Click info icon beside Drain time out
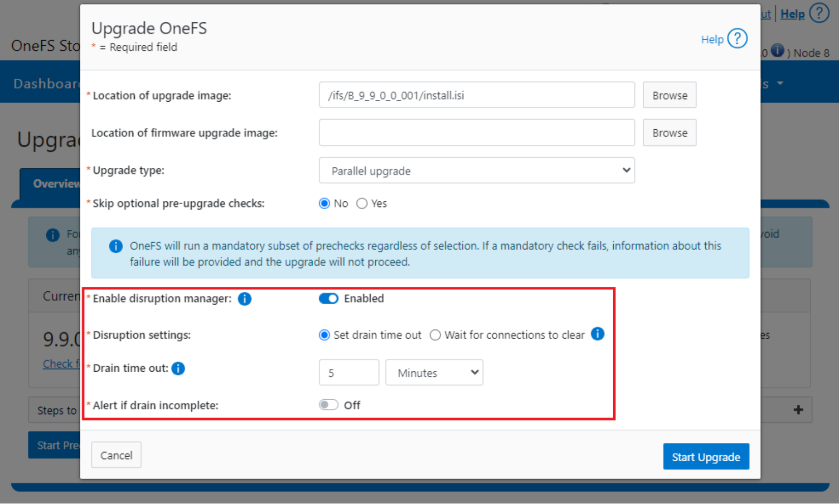839x504 pixels. pos(178,368)
